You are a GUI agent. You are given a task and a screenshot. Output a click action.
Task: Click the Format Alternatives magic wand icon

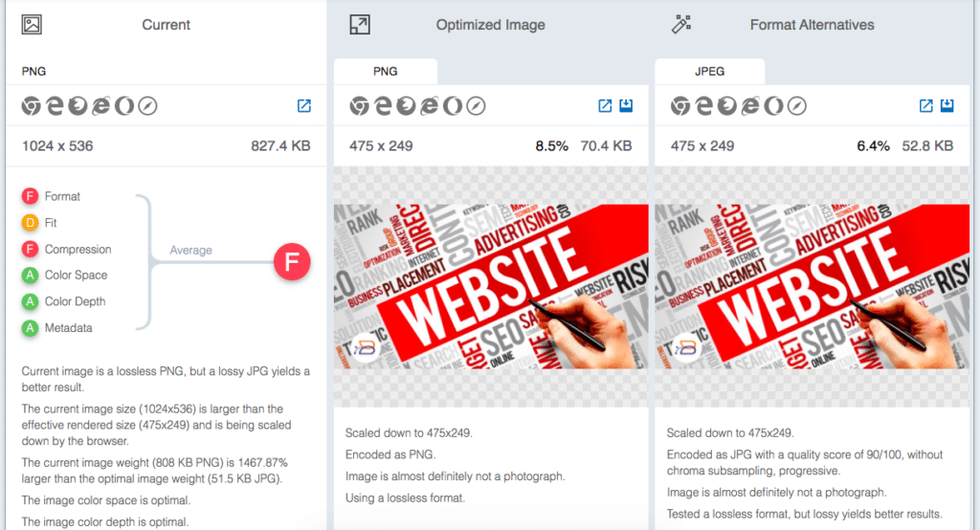(x=681, y=24)
